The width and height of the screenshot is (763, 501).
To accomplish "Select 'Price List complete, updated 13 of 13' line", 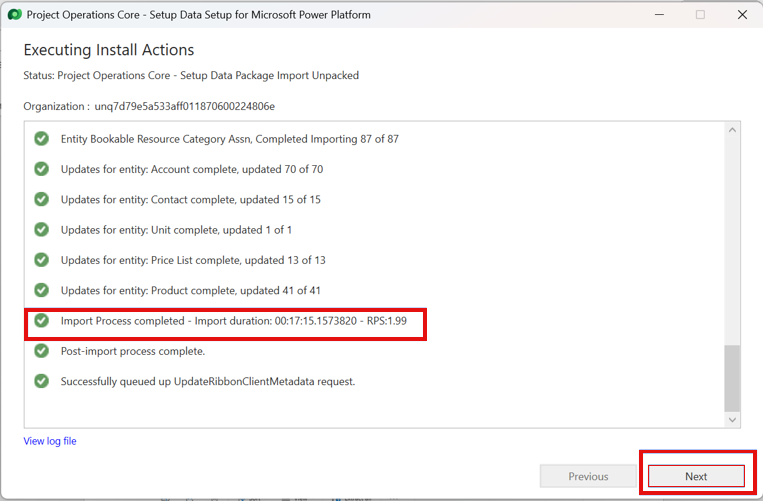I will pyautogui.click(x=193, y=260).
